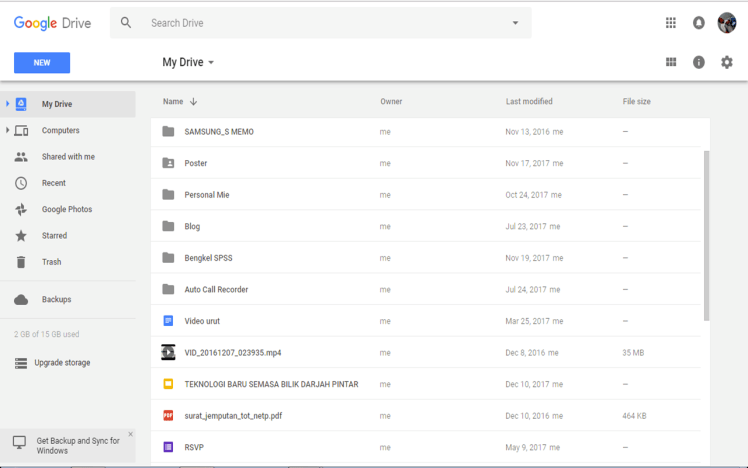This screenshot has height=468, width=748.
Task: Click the blue NEW button
Action: 42,62
